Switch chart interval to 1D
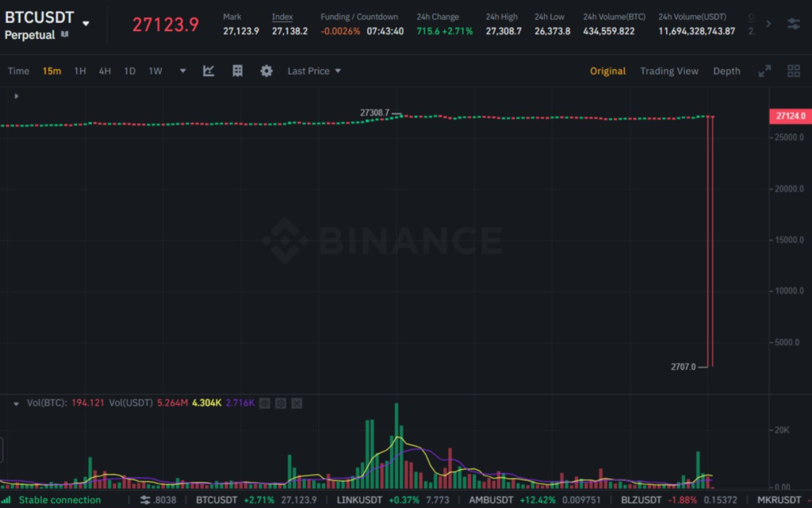 129,71
